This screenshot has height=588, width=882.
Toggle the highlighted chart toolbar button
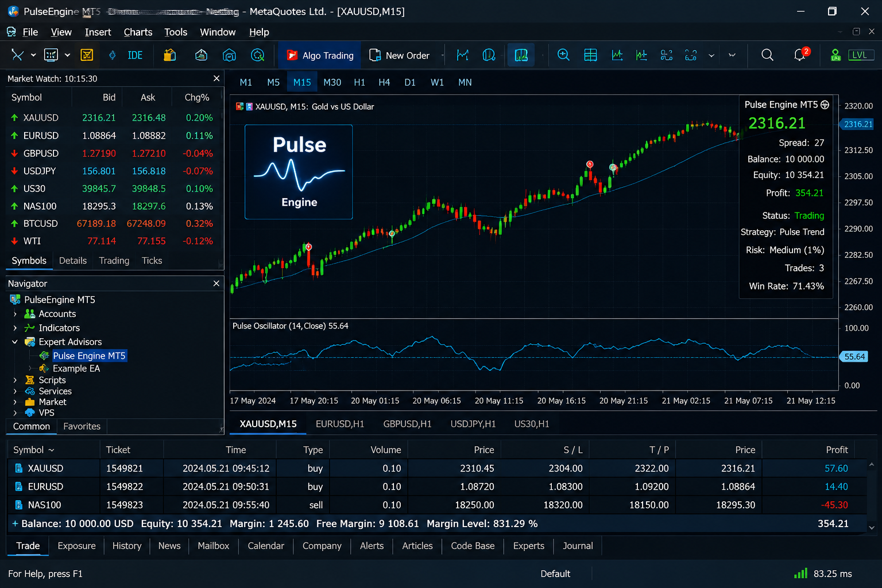pos(521,55)
